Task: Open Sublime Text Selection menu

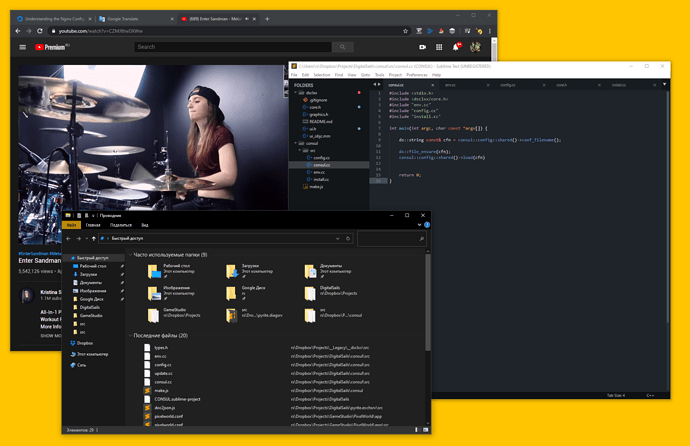Action: pos(322,75)
